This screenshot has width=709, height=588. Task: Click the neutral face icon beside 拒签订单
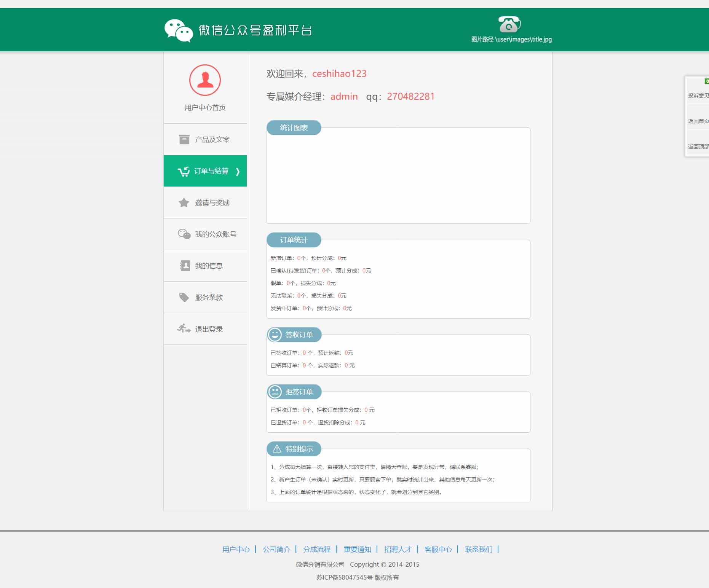[275, 392]
